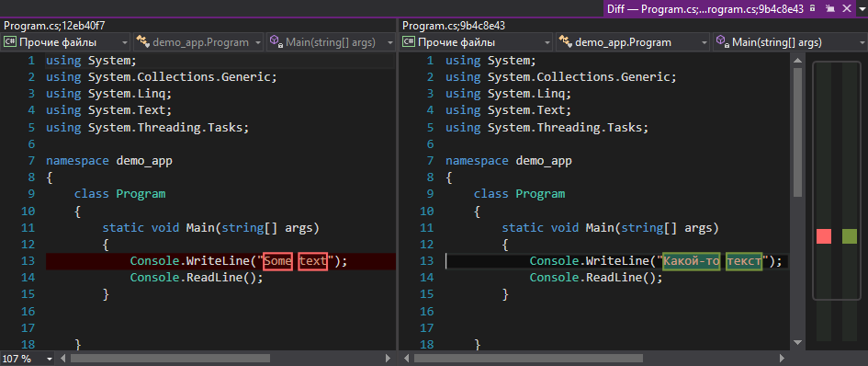This screenshot has width=868, height=366.
Task: Click the green addition marker in overview map
Action: 850,236
